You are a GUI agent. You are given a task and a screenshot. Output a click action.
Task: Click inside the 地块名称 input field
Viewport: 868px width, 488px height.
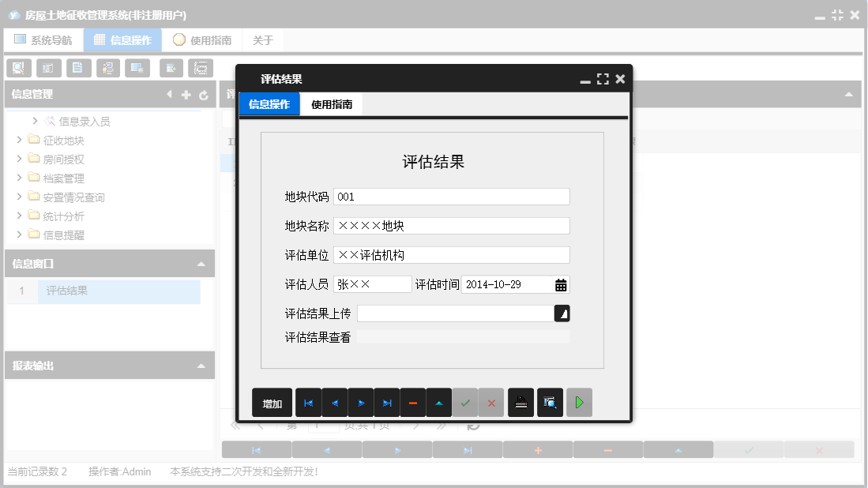tap(450, 225)
